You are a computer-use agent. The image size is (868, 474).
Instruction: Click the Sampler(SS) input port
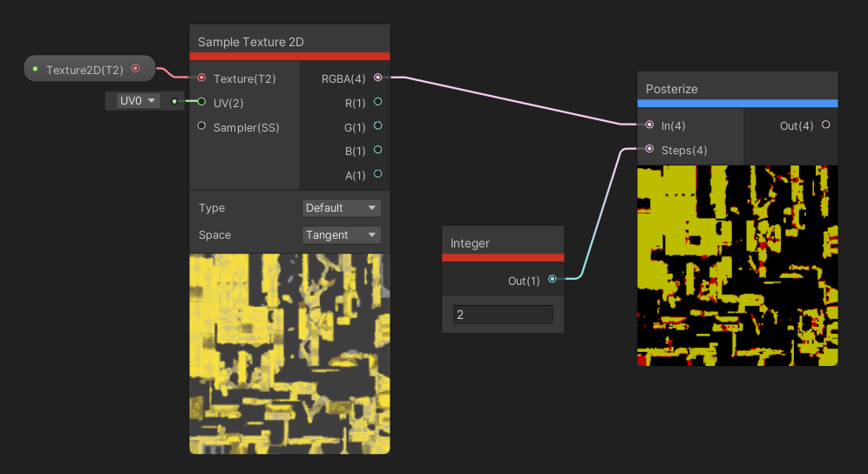pos(202,126)
